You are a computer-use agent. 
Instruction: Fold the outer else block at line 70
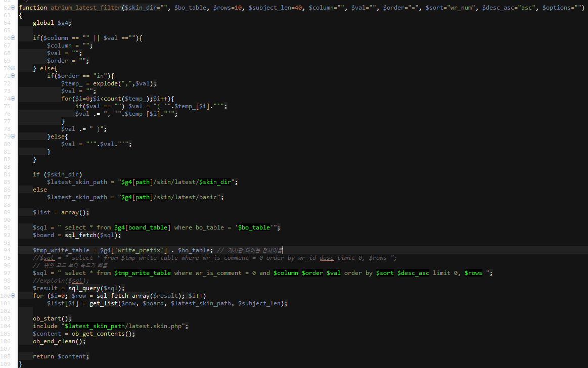pos(13,68)
